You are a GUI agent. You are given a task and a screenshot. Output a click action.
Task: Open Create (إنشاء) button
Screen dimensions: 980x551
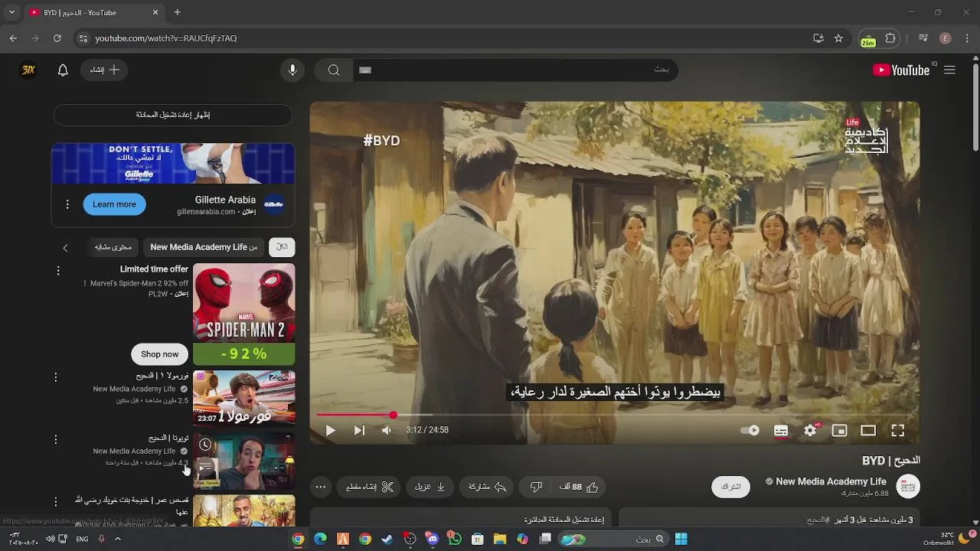click(104, 70)
